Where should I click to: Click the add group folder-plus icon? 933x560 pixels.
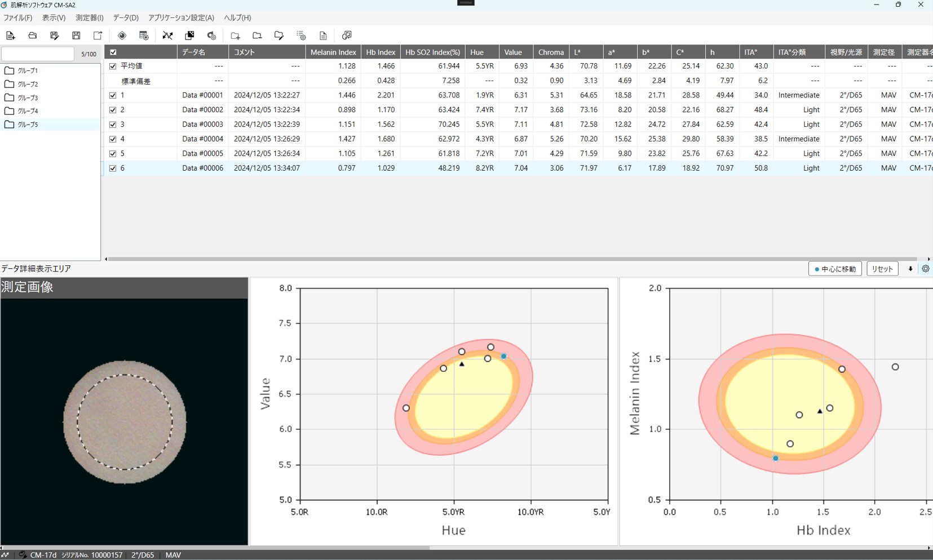pyautogui.click(x=235, y=35)
